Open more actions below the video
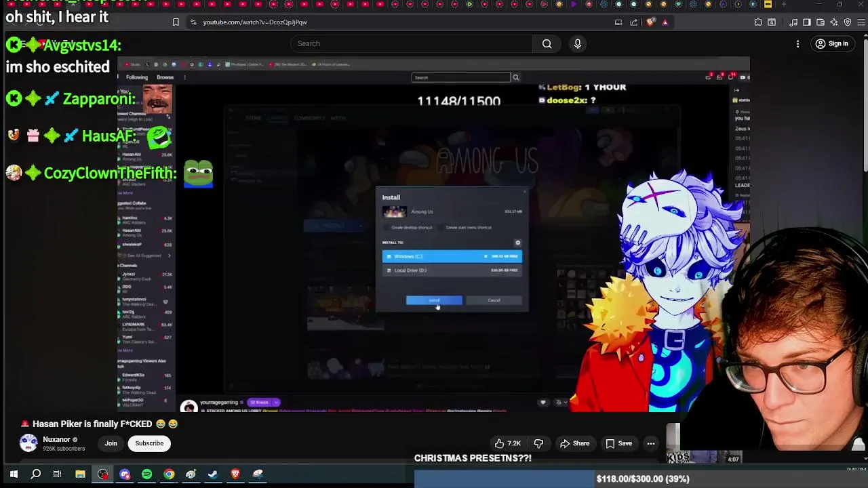 coord(650,443)
